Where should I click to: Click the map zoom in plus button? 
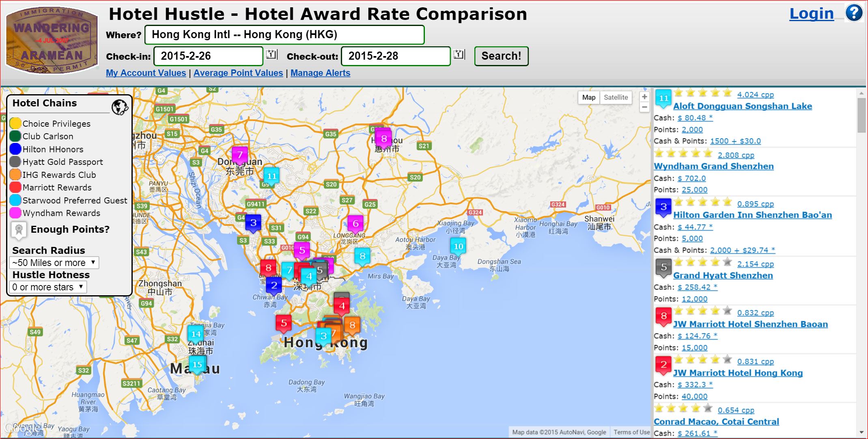click(x=644, y=97)
